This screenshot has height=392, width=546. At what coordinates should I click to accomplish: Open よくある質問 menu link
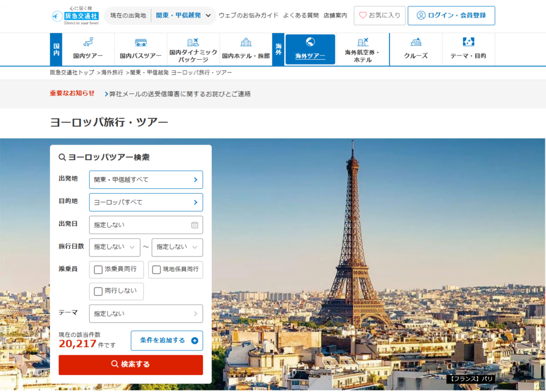[x=301, y=15]
